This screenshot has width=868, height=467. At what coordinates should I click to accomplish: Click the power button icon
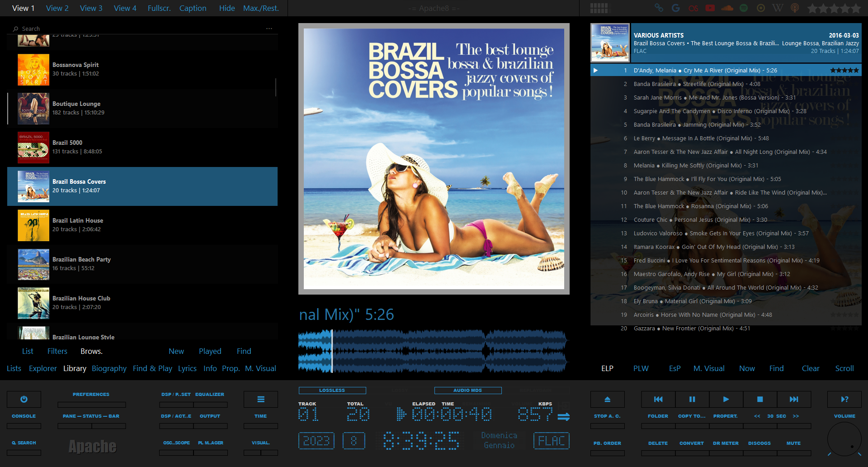click(x=24, y=399)
